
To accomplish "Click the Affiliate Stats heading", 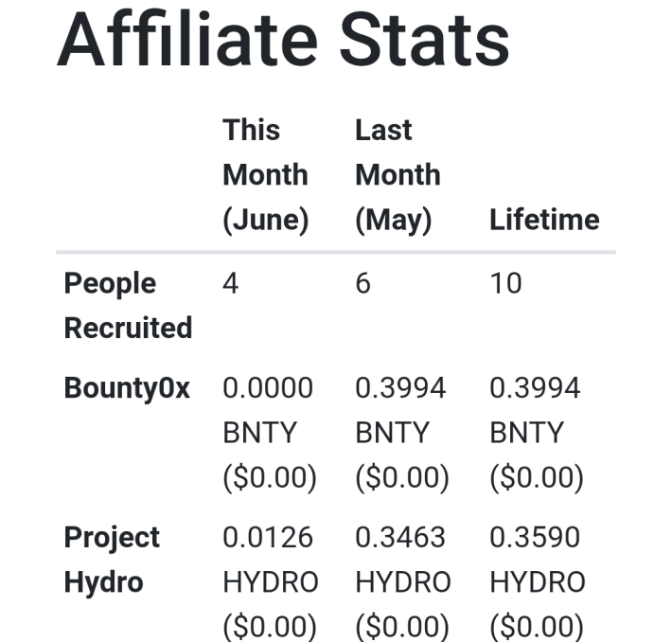I will pyautogui.click(x=283, y=40).
